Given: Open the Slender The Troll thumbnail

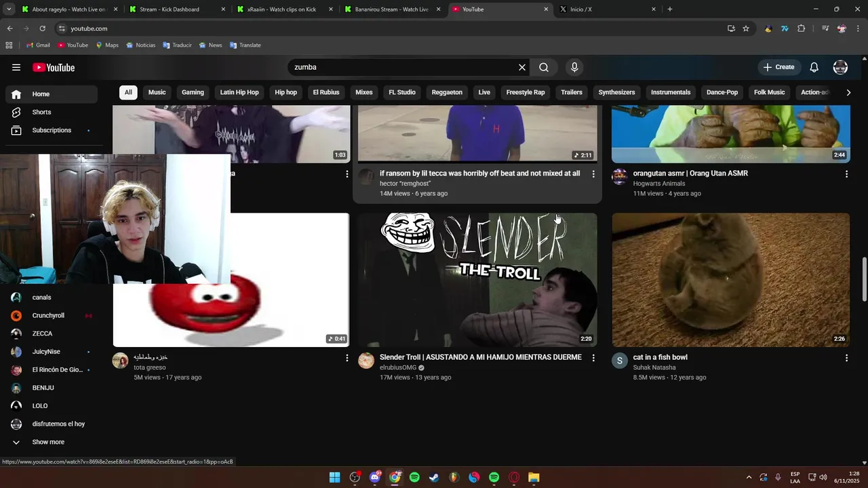Looking at the screenshot, I should click(477, 280).
